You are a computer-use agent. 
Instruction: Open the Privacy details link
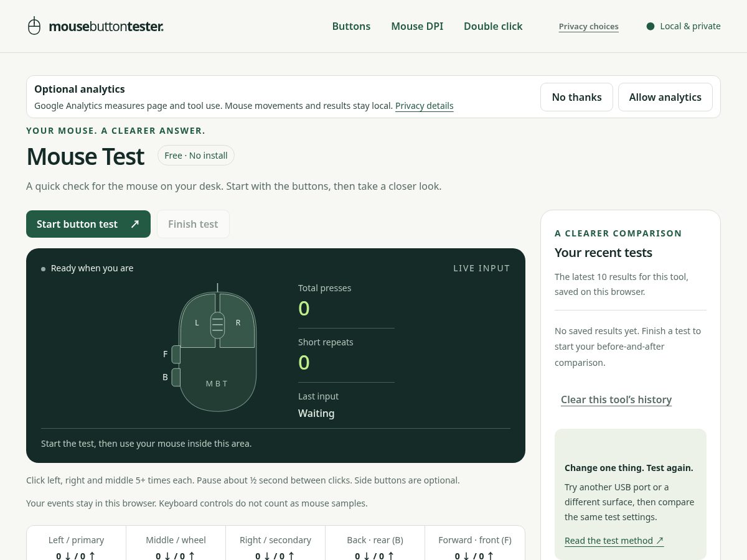[x=425, y=106]
